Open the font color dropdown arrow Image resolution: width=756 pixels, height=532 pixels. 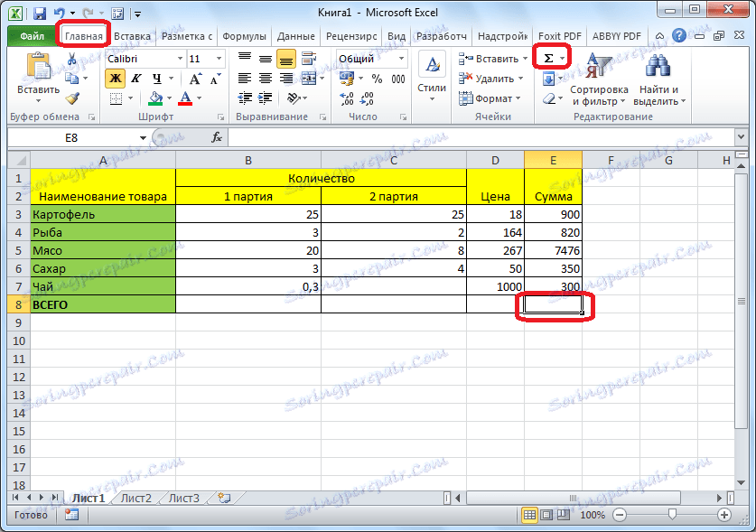click(199, 97)
